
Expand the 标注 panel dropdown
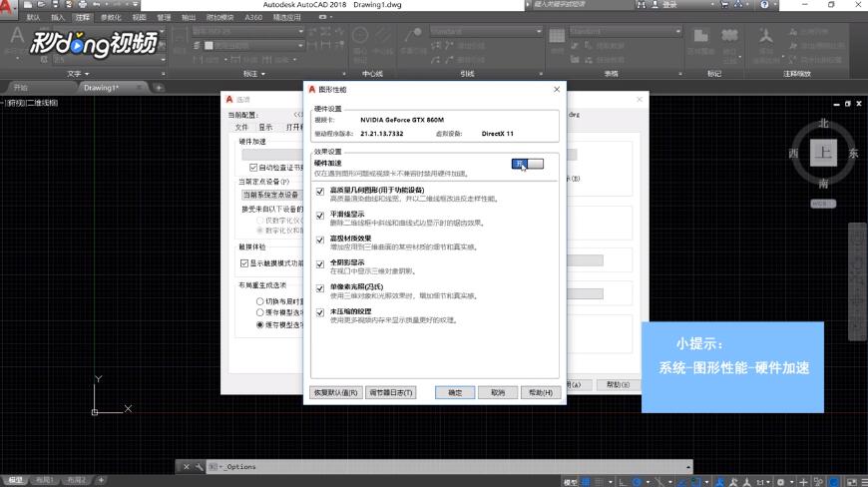[254, 74]
